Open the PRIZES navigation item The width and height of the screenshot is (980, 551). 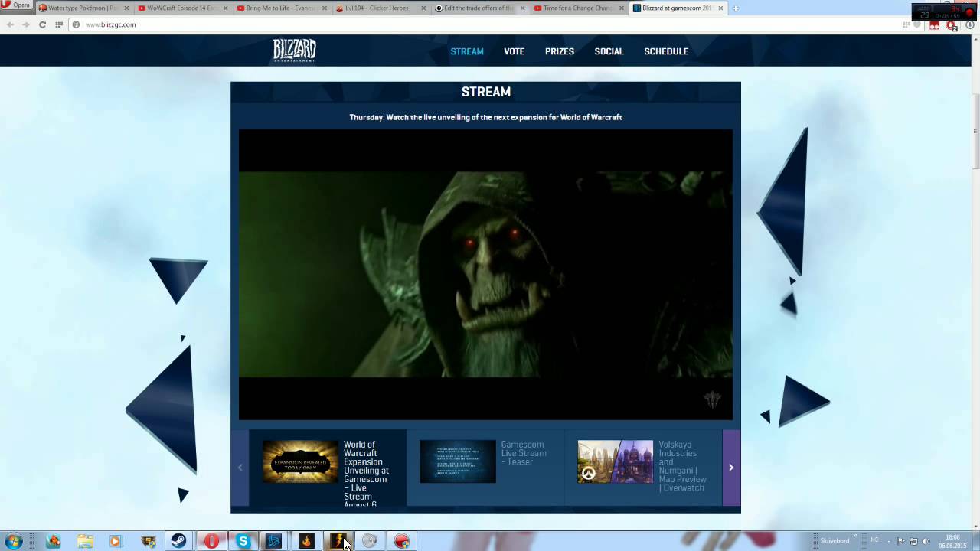(560, 51)
